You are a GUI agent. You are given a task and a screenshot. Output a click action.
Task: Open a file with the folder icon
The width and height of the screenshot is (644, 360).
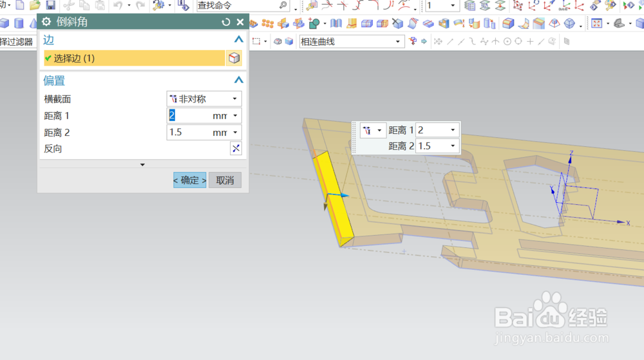click(35, 5)
